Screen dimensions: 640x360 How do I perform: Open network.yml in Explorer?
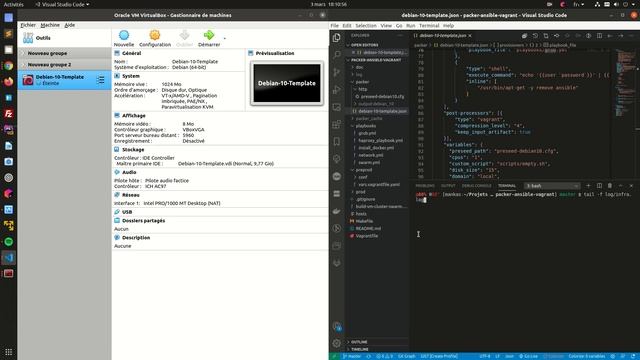coord(371,155)
